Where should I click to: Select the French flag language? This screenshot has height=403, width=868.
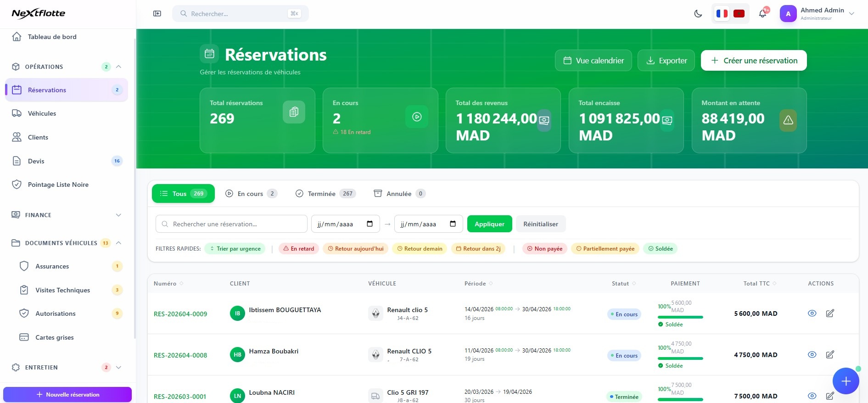point(722,14)
